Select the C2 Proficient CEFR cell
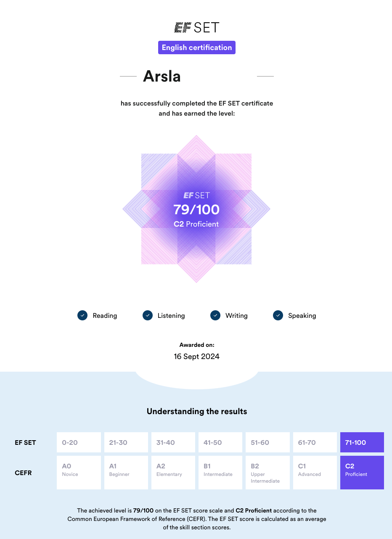Image resolution: width=392 pixels, height=539 pixels. click(x=362, y=473)
